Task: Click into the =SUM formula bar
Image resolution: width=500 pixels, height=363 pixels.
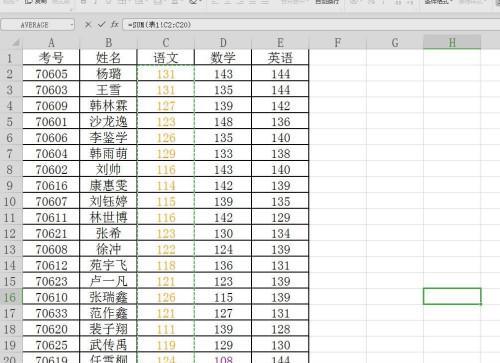Action: click(311, 25)
